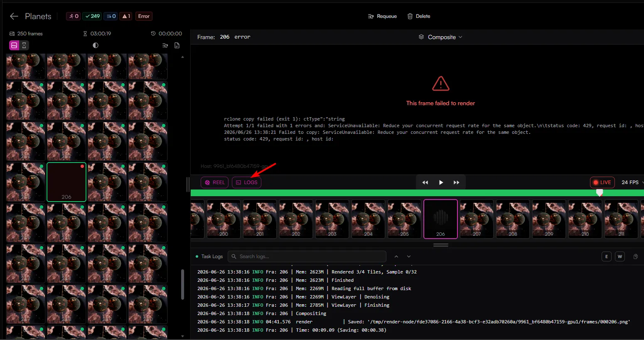Toggle the E error log filter

coord(606,256)
